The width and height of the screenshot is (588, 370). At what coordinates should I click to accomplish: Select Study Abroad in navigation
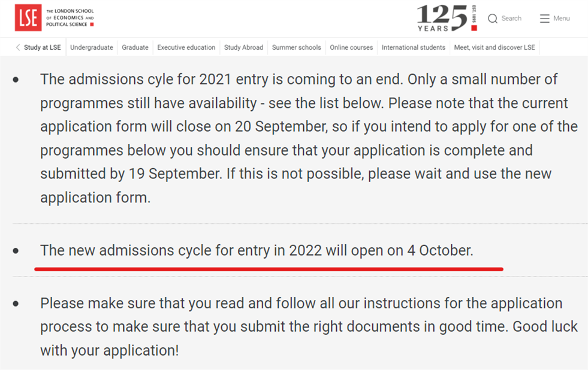[244, 47]
